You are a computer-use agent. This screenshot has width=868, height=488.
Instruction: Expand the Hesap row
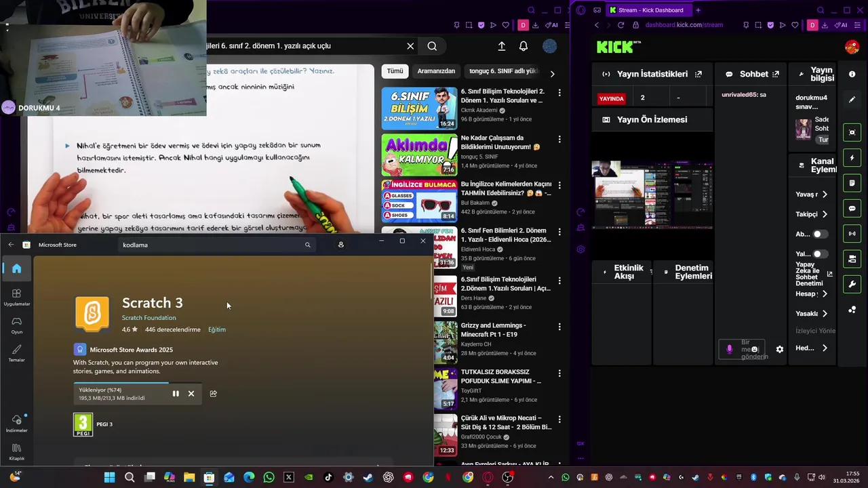pyautogui.click(x=812, y=293)
